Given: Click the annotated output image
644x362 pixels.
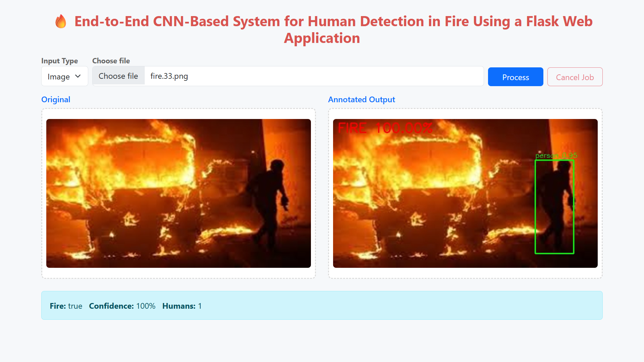Looking at the screenshot, I should (465, 193).
